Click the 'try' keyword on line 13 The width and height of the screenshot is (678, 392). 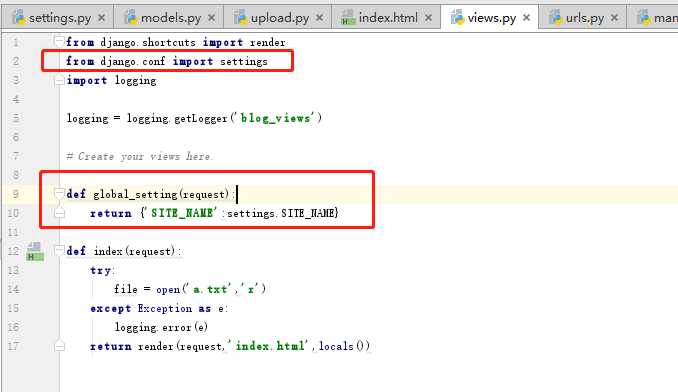(101, 271)
